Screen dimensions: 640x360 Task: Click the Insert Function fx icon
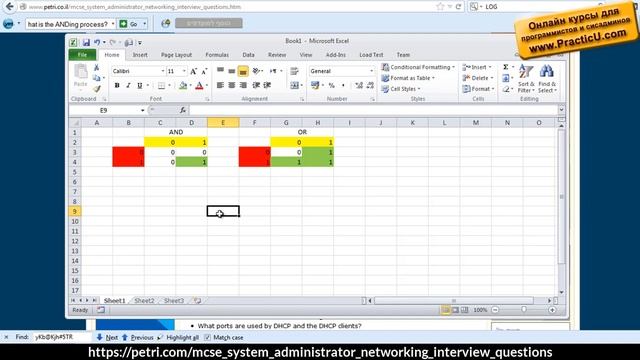tap(183, 110)
